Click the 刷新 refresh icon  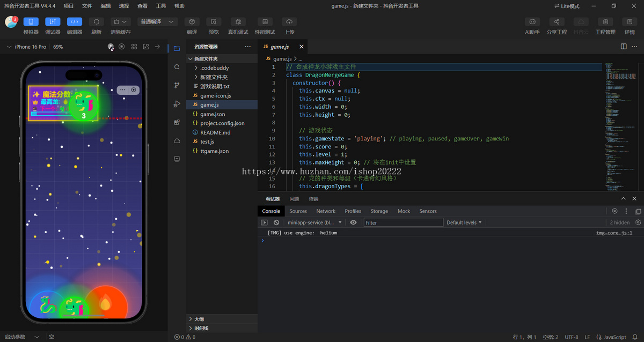pos(96,22)
